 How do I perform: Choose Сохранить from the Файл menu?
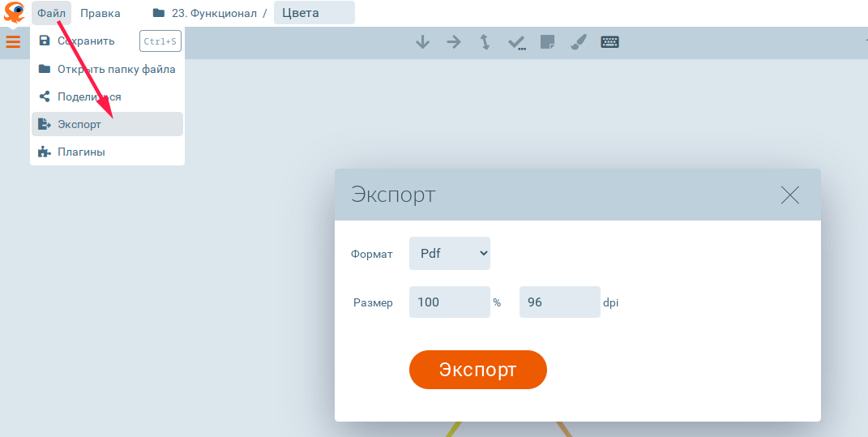click(108, 41)
